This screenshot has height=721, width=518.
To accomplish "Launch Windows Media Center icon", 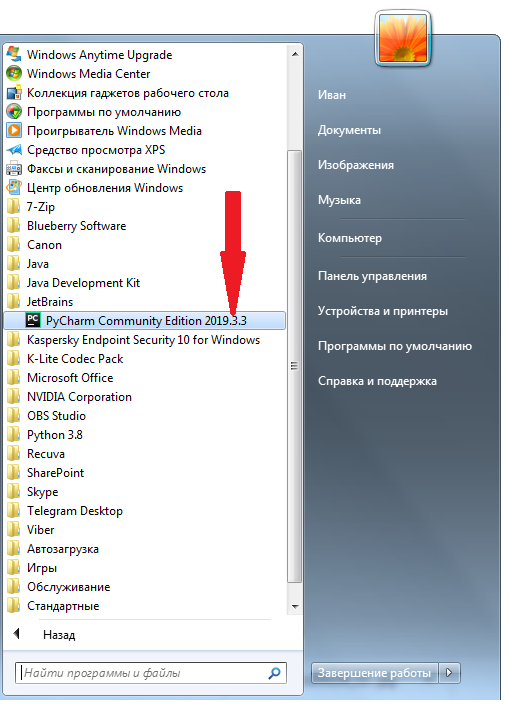I will click(14, 73).
